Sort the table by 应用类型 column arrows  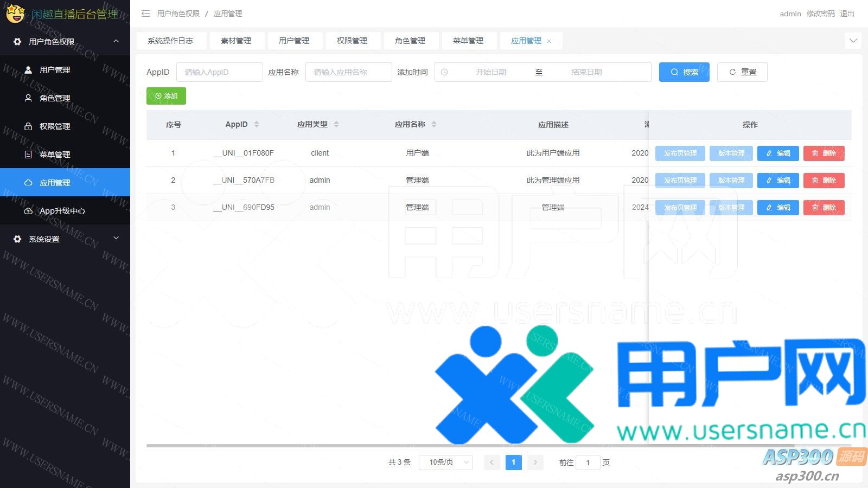(336, 124)
